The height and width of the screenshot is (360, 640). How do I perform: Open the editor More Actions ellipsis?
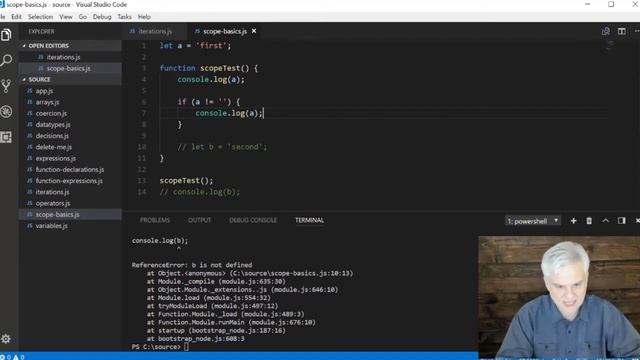click(637, 31)
